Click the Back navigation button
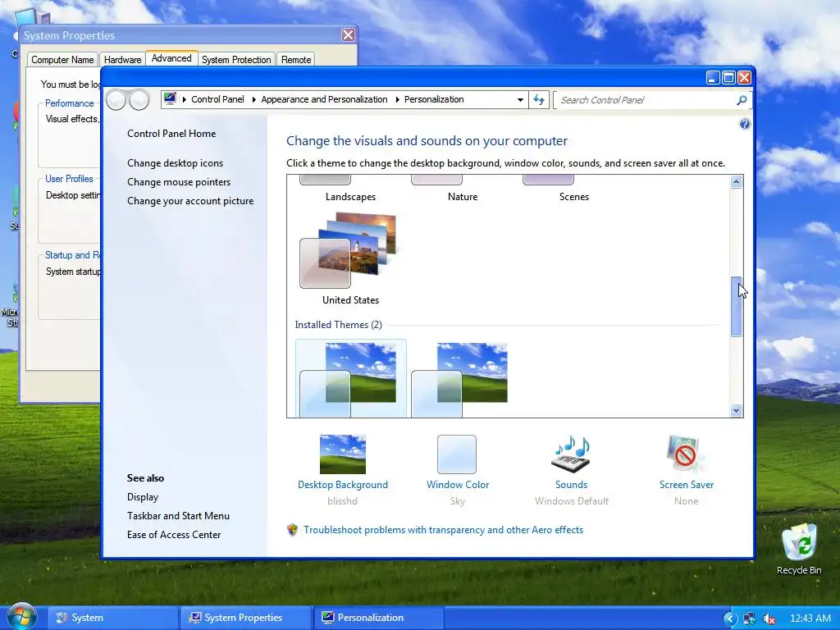 point(116,100)
